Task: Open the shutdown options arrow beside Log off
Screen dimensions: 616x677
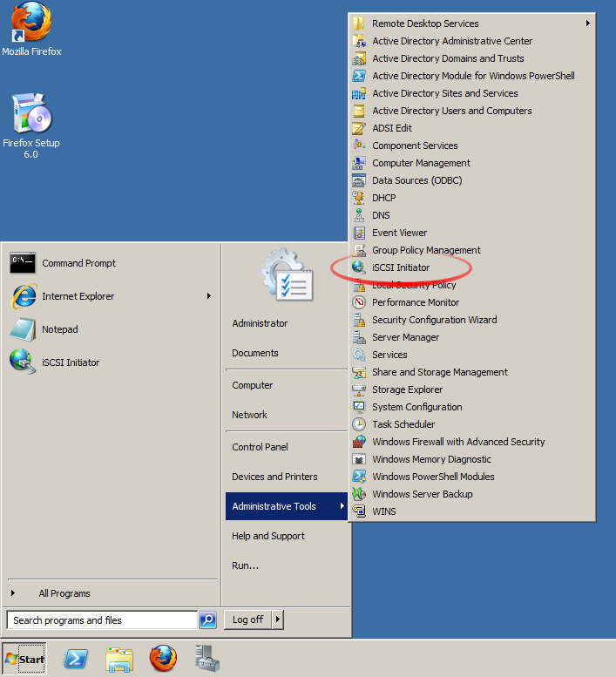Action: (x=278, y=619)
